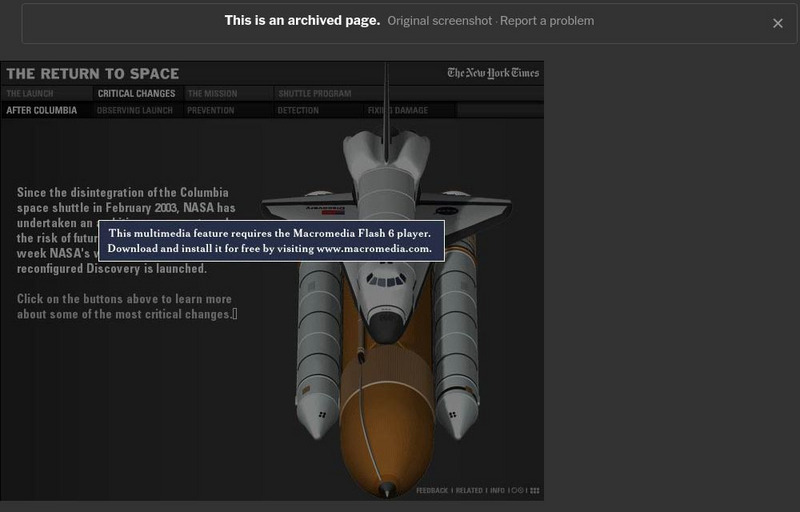Open the Original screenshot link
This screenshot has width=800, height=512.
tap(439, 21)
